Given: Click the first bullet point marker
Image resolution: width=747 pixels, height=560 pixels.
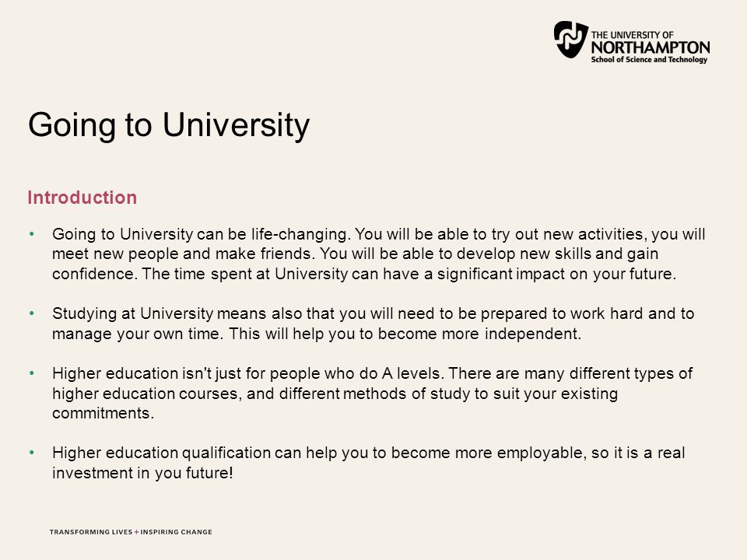Looking at the screenshot, I should point(32,234).
